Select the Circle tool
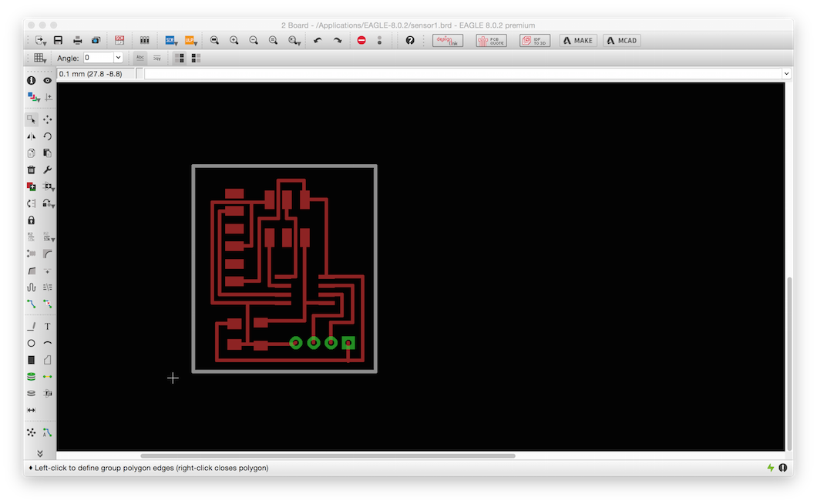The image size is (817, 504). tap(32, 344)
